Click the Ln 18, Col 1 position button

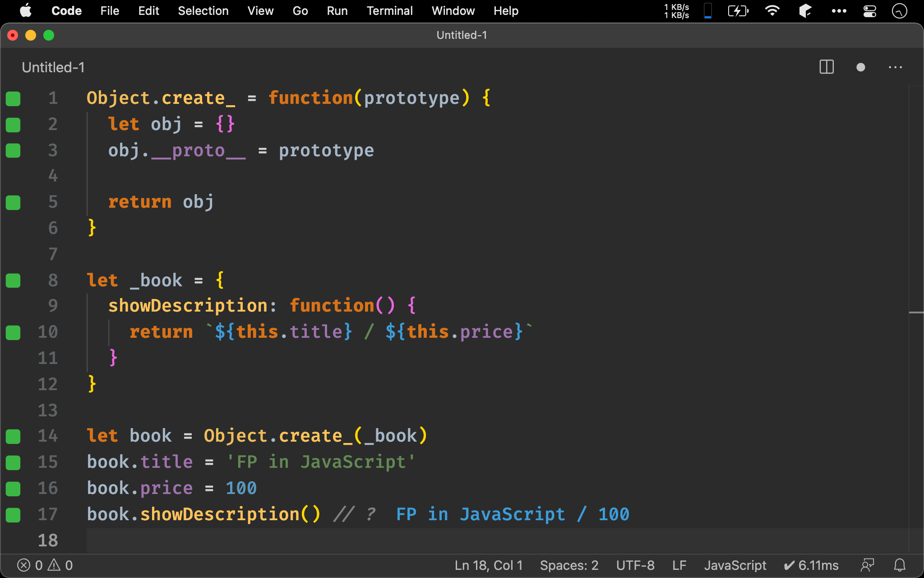pyautogui.click(x=488, y=565)
